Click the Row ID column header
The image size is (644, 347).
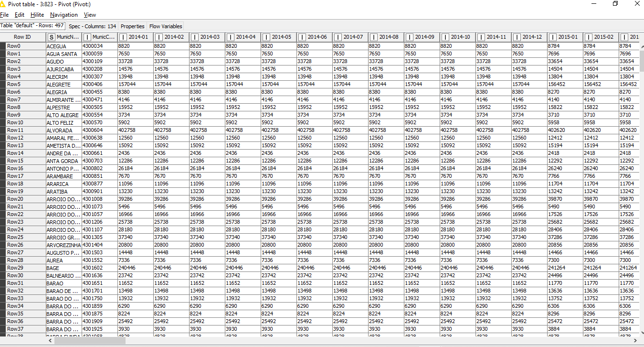[22, 37]
